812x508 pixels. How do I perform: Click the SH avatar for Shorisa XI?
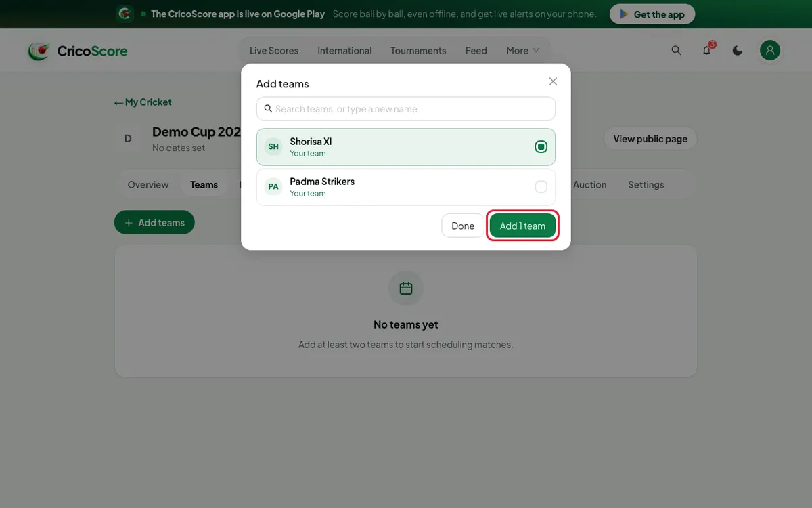point(273,146)
